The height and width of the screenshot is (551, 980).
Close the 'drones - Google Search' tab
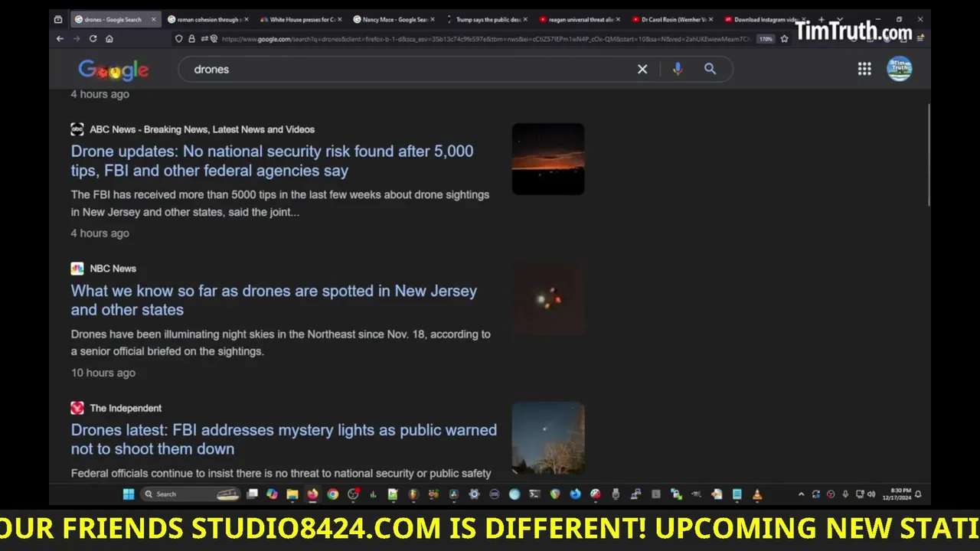[x=153, y=19]
